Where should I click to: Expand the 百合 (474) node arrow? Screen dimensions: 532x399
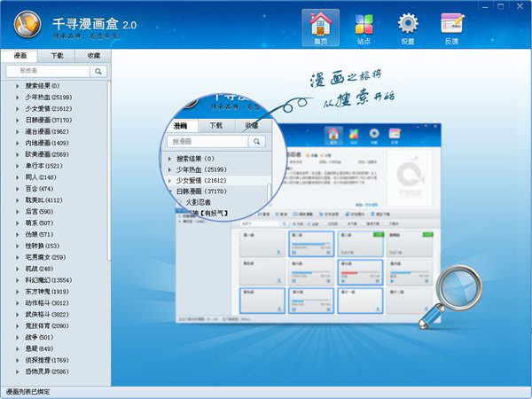click(18, 189)
